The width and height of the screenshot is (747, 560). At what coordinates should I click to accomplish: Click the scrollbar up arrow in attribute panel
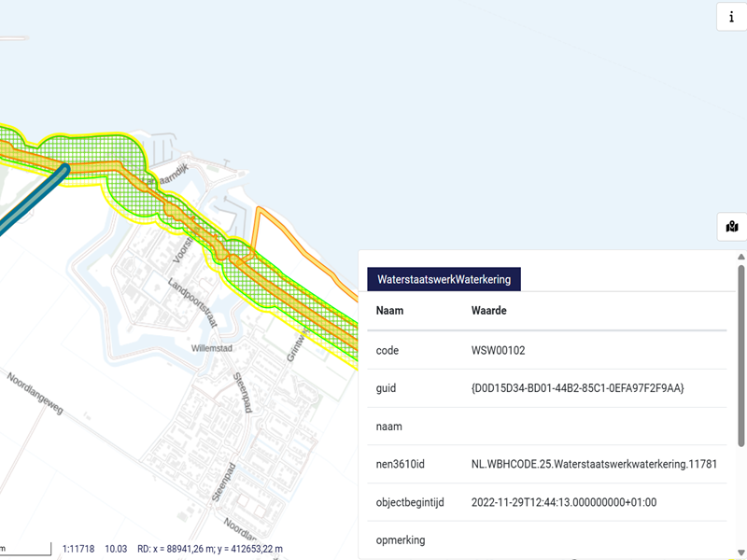tap(741, 258)
